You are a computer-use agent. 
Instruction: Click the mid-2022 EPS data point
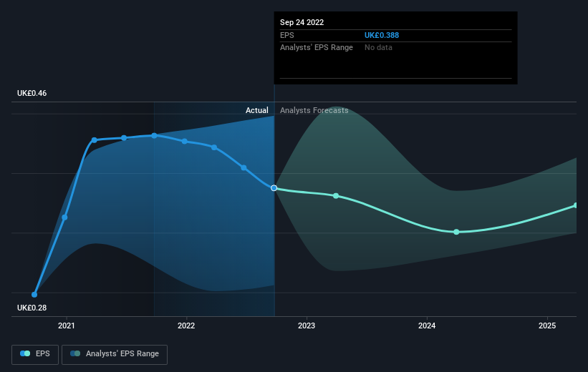click(244, 168)
